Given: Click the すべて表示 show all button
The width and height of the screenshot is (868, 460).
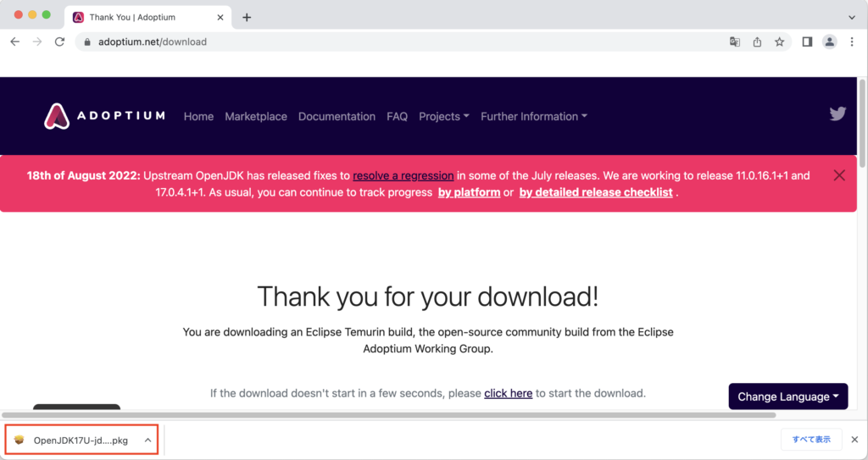Looking at the screenshot, I should coord(811,440).
